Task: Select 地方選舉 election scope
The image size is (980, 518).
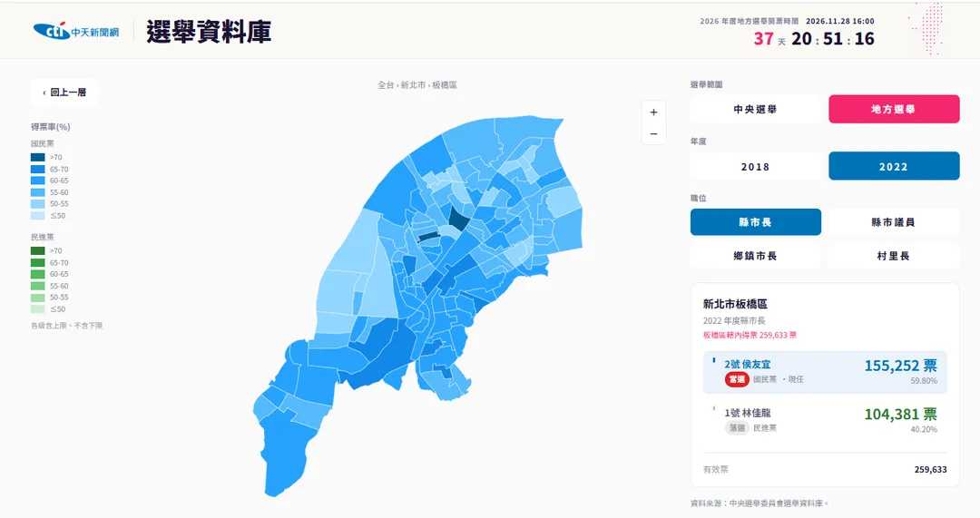Action: (894, 110)
